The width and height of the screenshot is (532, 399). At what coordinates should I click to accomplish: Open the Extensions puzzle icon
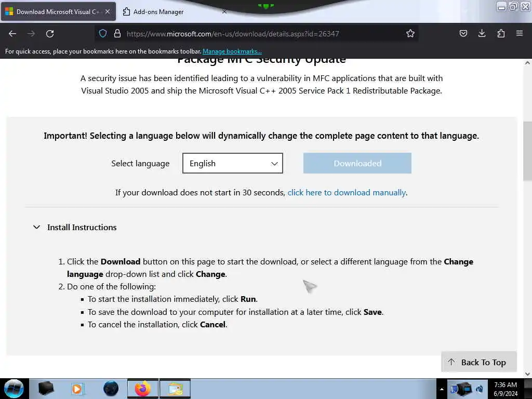point(501,33)
